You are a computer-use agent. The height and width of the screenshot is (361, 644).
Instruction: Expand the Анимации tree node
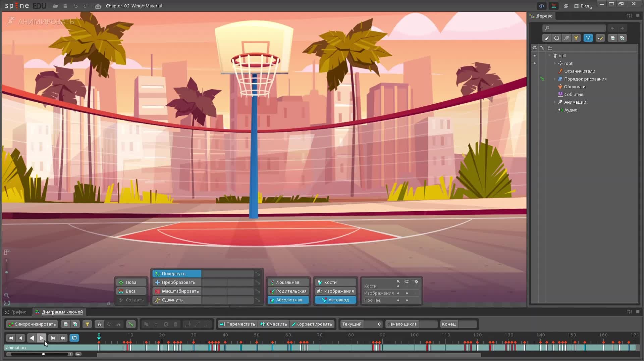554,102
